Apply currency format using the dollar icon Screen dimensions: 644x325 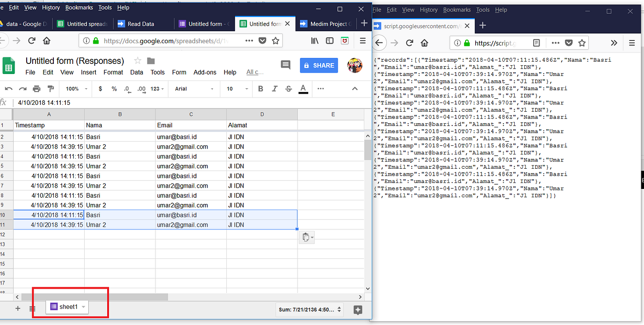pyautogui.click(x=100, y=89)
